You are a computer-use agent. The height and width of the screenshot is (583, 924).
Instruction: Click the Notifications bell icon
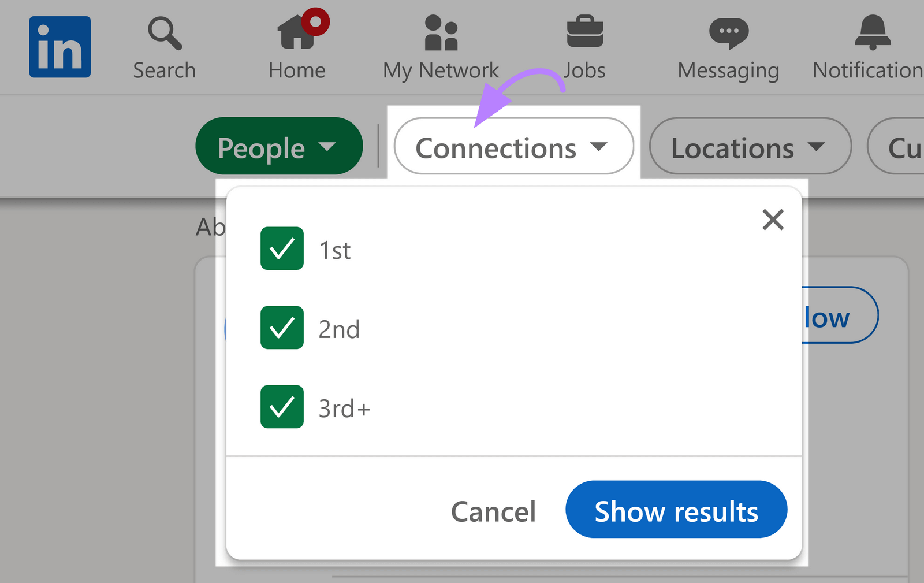(872, 32)
